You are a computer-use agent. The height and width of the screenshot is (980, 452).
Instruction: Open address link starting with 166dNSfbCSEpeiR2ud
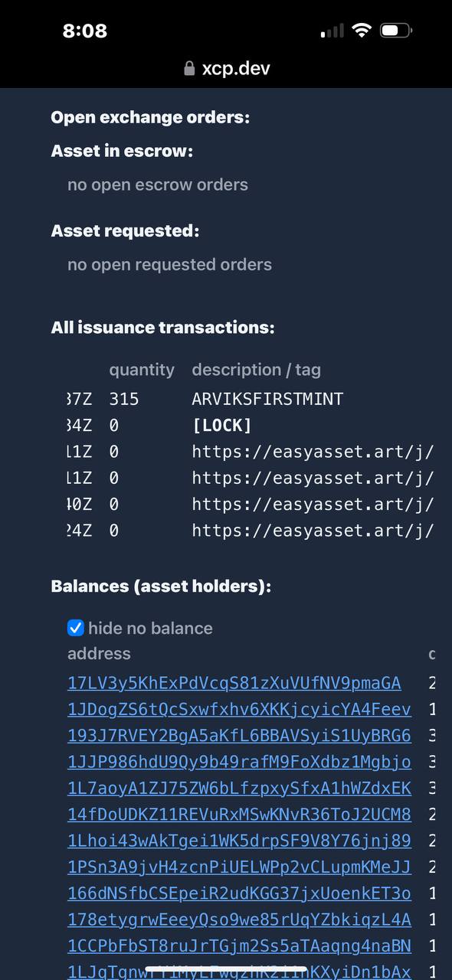click(x=239, y=893)
